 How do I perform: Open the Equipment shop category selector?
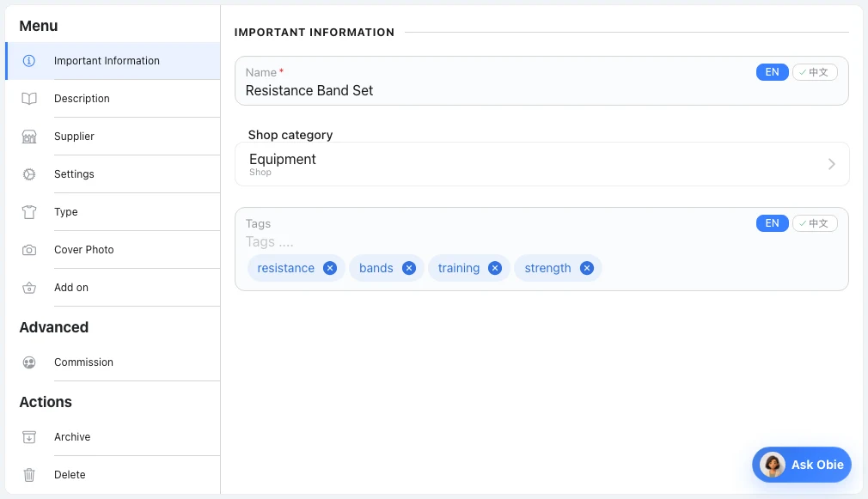point(542,164)
